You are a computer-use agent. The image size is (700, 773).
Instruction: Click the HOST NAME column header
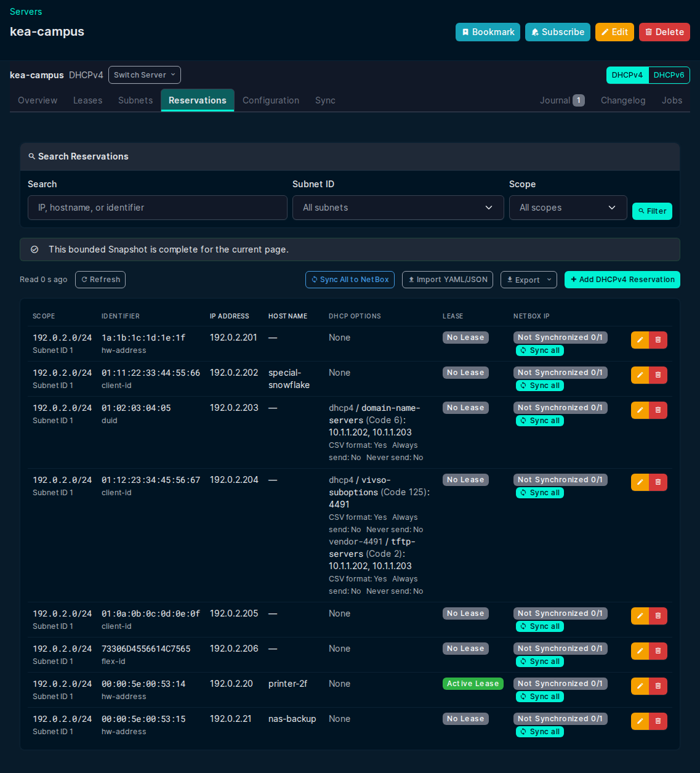pos(288,316)
